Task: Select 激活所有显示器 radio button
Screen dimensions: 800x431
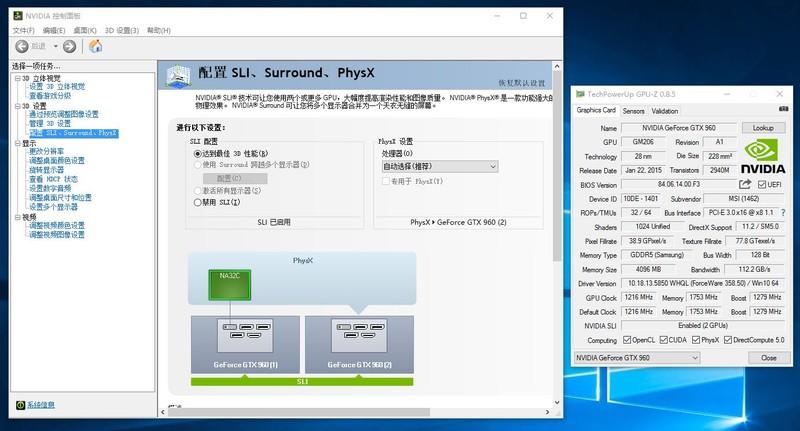Action: (x=198, y=190)
